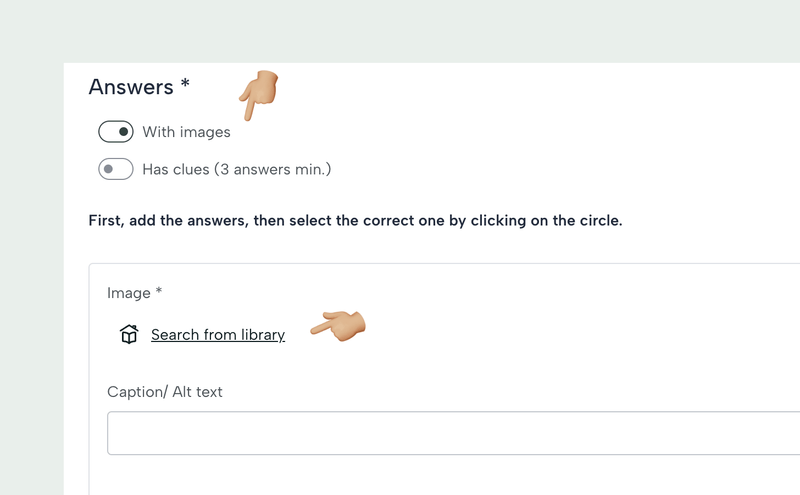Click the asterisk beside Image label
Image resolution: width=800 pixels, height=495 pixels.
pyautogui.click(x=158, y=293)
